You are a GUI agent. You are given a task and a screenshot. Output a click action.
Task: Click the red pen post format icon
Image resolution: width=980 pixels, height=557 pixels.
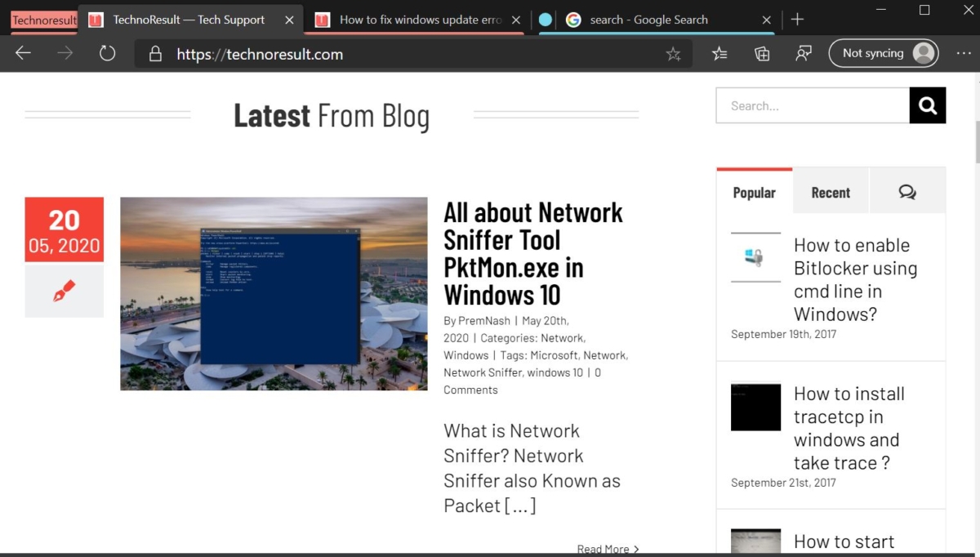(x=64, y=291)
